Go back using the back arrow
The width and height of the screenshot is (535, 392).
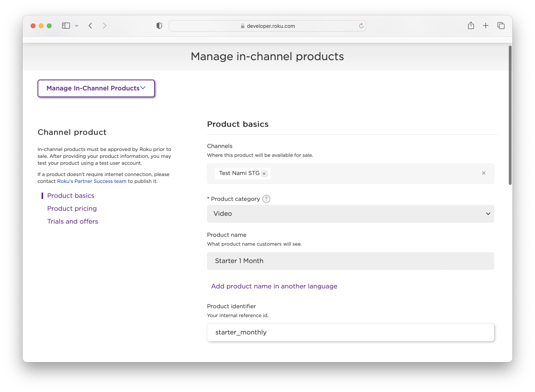tap(90, 26)
